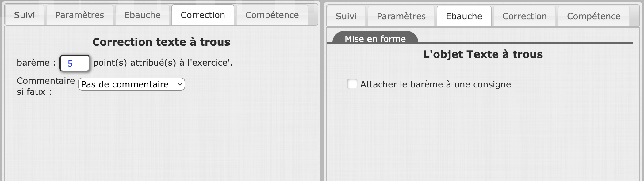
Task: Open Compétence tab in Correction texte à trous panel
Action: pyautogui.click(x=272, y=15)
